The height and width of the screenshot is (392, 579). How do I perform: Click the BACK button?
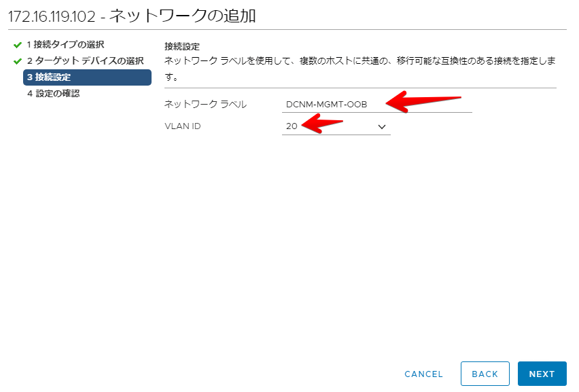(485, 374)
